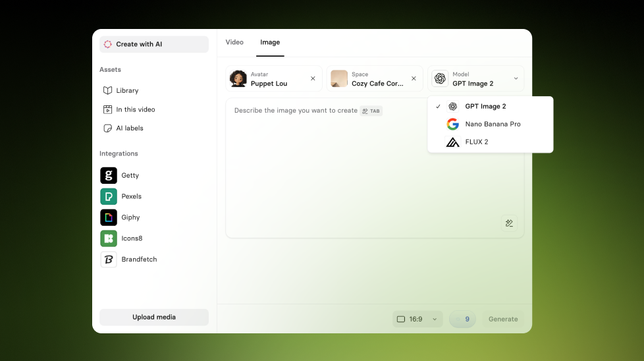Open the Pexels integration icon
Screen dimensions: 644x361
(109, 196)
